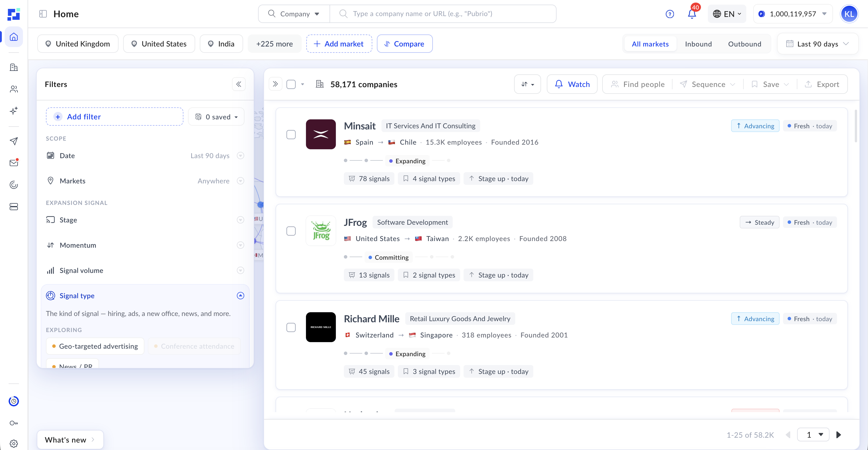Click the JFrog company logo
This screenshot has height=450, width=868.
[321, 231]
